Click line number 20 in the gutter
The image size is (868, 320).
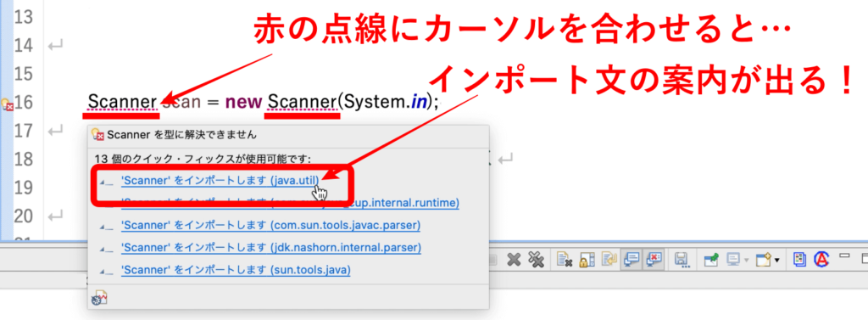click(23, 216)
